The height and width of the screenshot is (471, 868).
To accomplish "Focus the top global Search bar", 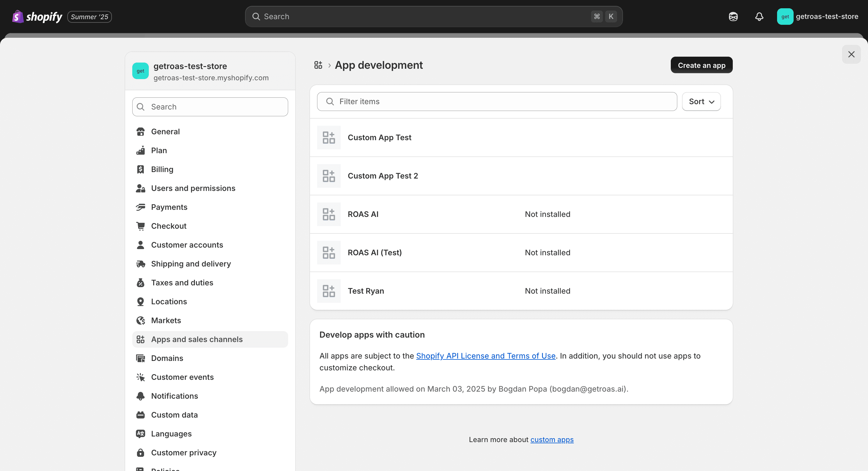I will point(434,17).
